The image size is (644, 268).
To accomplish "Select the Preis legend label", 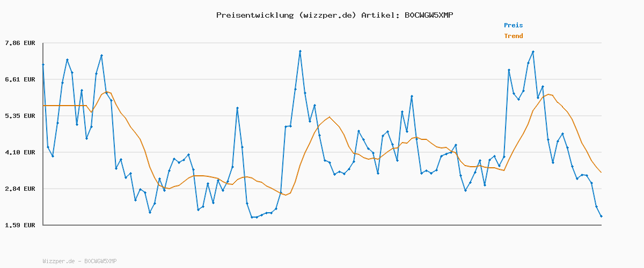I will [x=513, y=25].
